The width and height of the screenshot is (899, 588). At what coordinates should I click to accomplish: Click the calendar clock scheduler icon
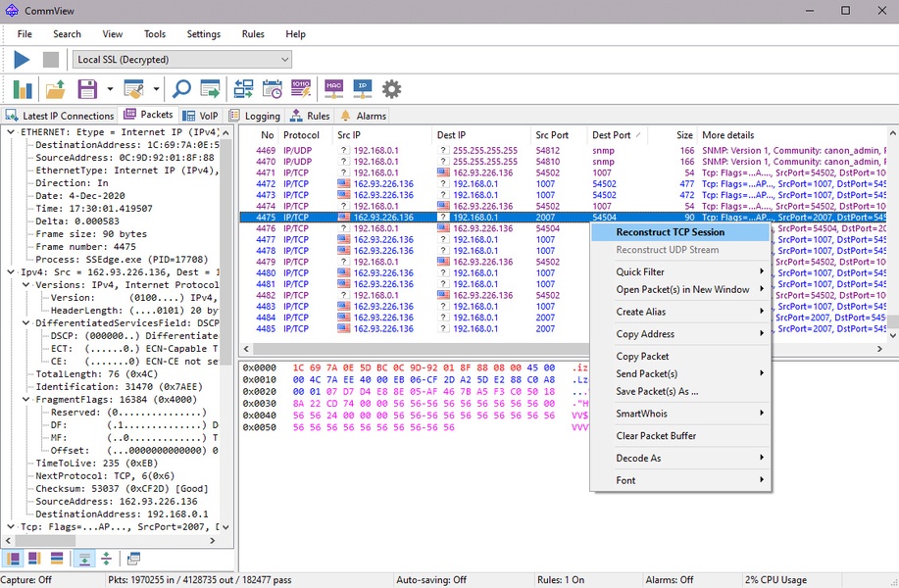(273, 89)
